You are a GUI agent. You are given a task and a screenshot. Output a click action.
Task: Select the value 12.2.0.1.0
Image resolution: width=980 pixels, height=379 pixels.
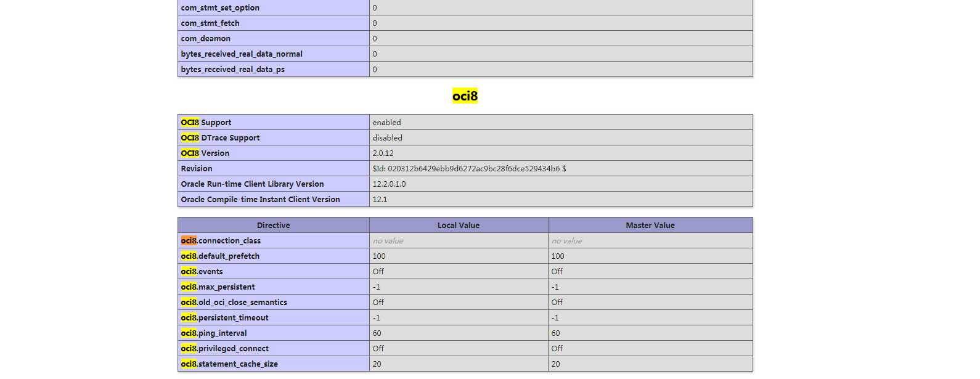(x=389, y=184)
